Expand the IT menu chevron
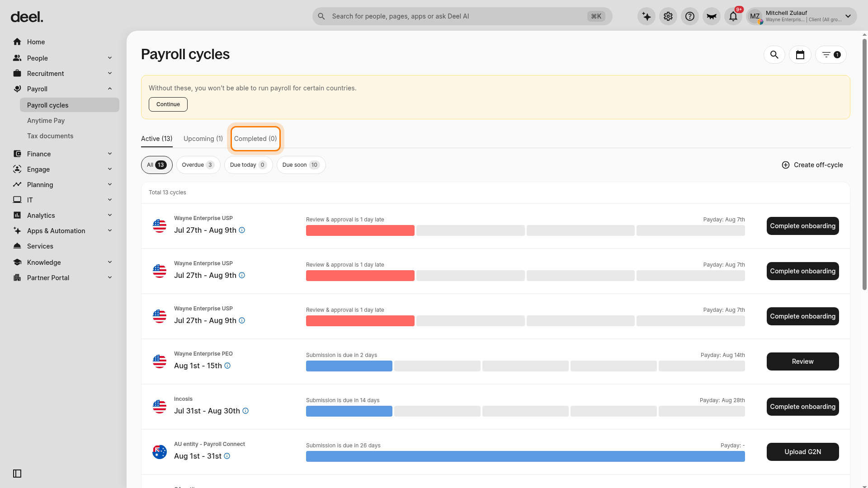The height and width of the screenshot is (488, 868). [x=110, y=200]
